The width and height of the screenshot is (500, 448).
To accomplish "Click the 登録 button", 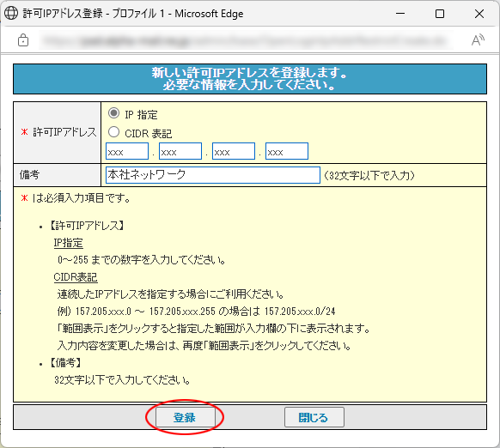I will pyautogui.click(x=185, y=417).
